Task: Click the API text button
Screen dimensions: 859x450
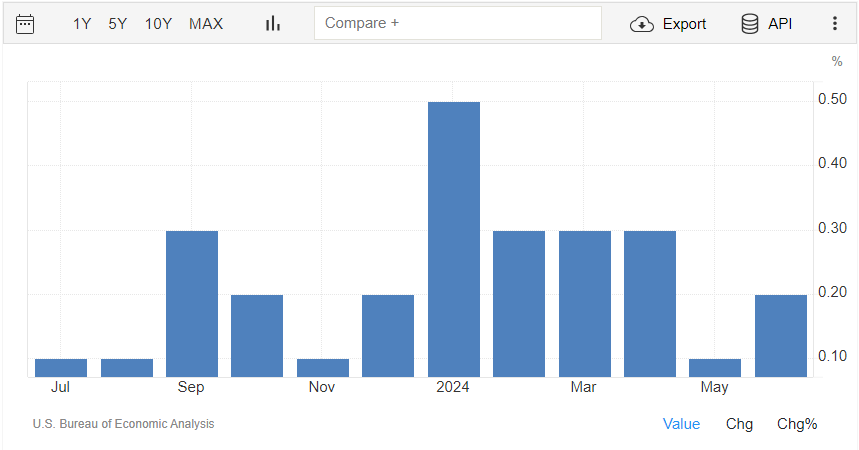Action: [x=780, y=24]
